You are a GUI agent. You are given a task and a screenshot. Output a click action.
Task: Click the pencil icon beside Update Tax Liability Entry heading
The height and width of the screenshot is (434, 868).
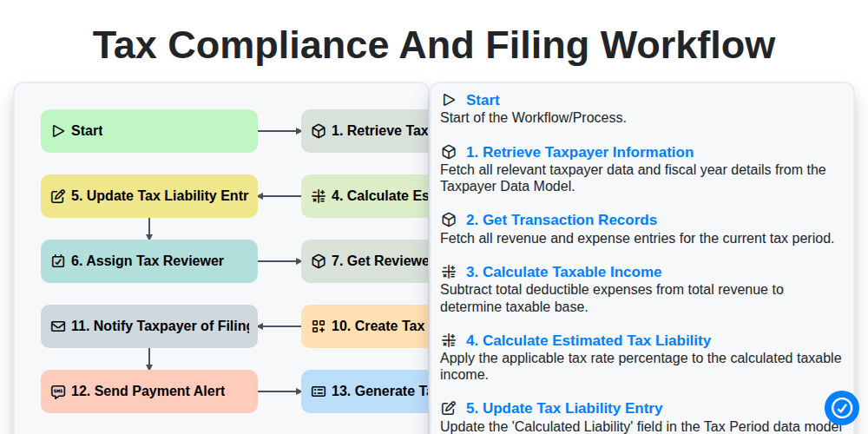449,409
